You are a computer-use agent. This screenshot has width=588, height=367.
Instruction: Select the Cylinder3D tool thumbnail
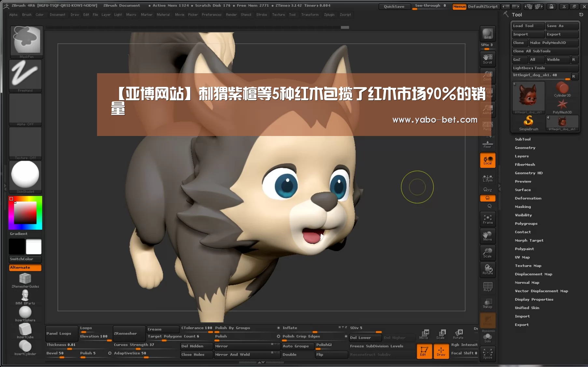(x=562, y=89)
